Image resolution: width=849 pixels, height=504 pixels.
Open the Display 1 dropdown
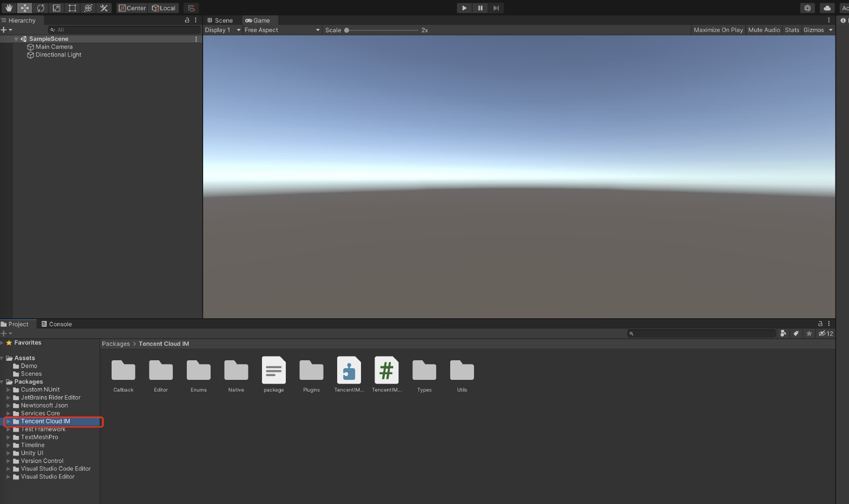pos(223,30)
